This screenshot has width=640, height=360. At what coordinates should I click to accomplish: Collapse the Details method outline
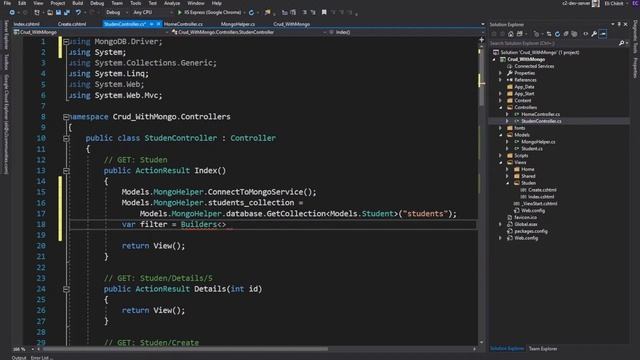pos(66,289)
